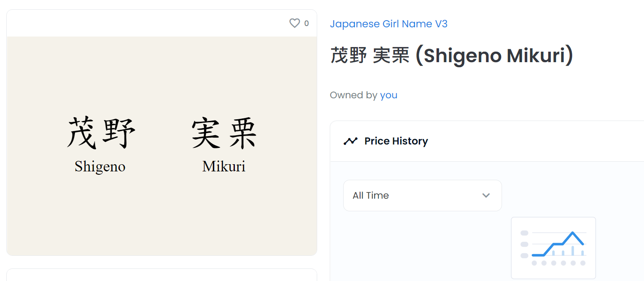Click the Shigeno romaji caption in the image
Image resolution: width=644 pixels, height=281 pixels.
pos(100,167)
